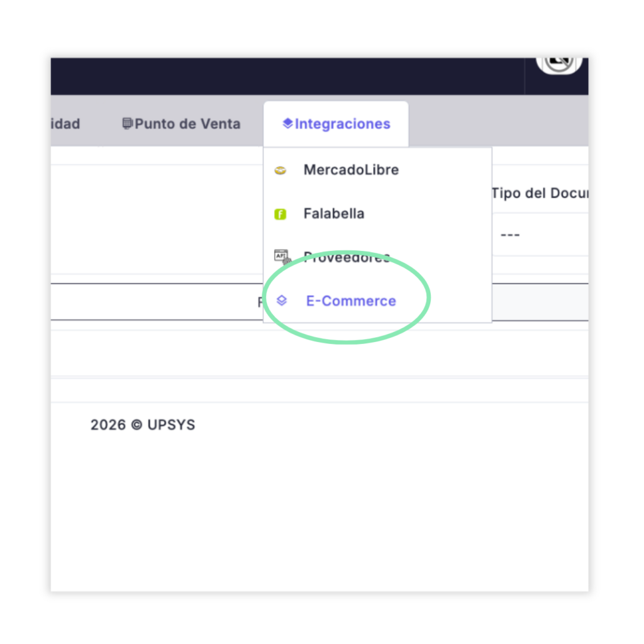Click the Integraciones tab stack icon
This screenshot has height=644, width=644.
(287, 124)
